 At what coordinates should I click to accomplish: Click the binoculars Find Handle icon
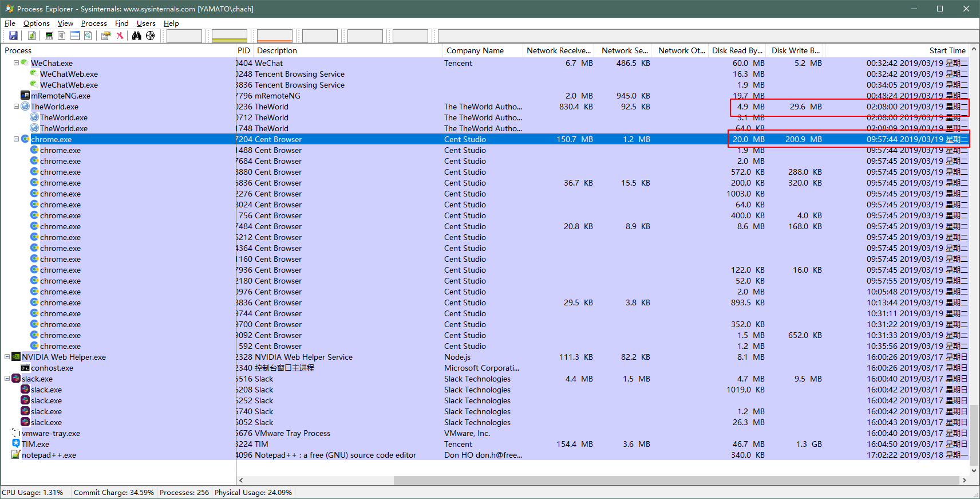pos(137,36)
